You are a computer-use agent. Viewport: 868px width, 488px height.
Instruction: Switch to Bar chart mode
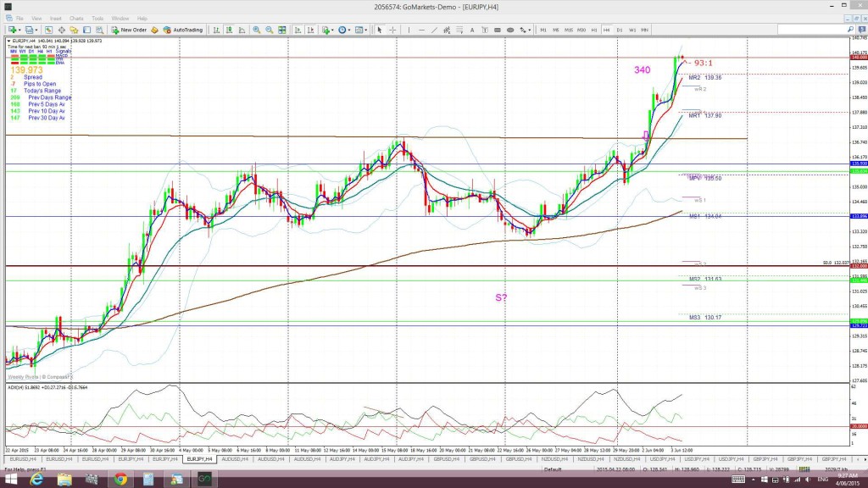[216, 30]
